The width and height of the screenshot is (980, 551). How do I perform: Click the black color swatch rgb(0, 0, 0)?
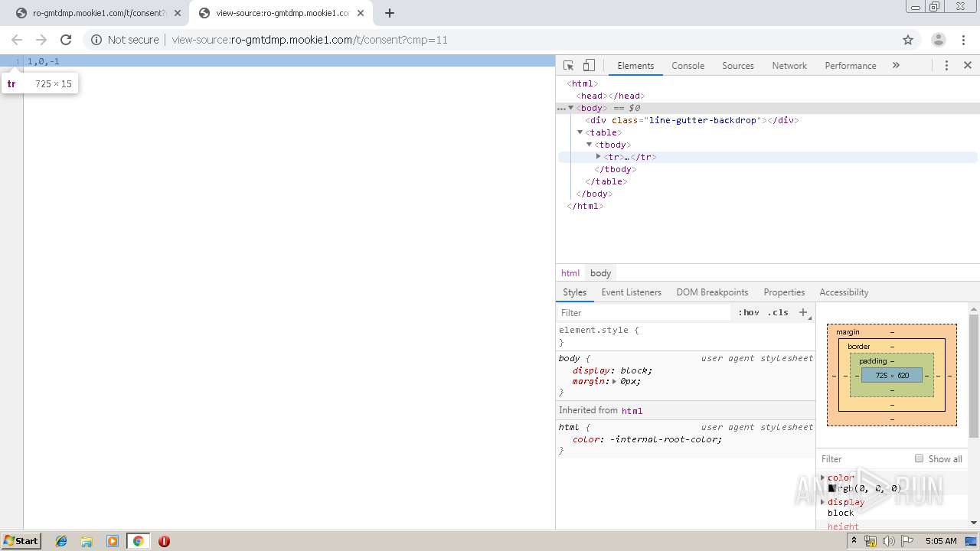[831, 488]
